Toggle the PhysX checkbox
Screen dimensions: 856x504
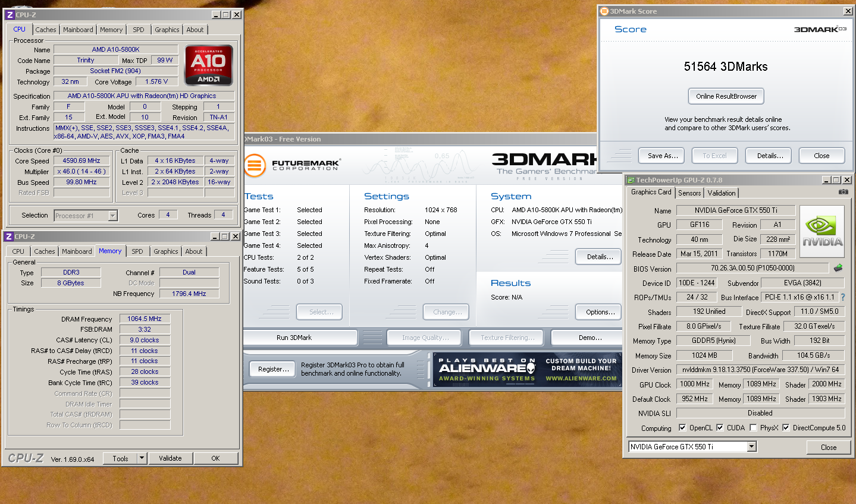click(753, 428)
